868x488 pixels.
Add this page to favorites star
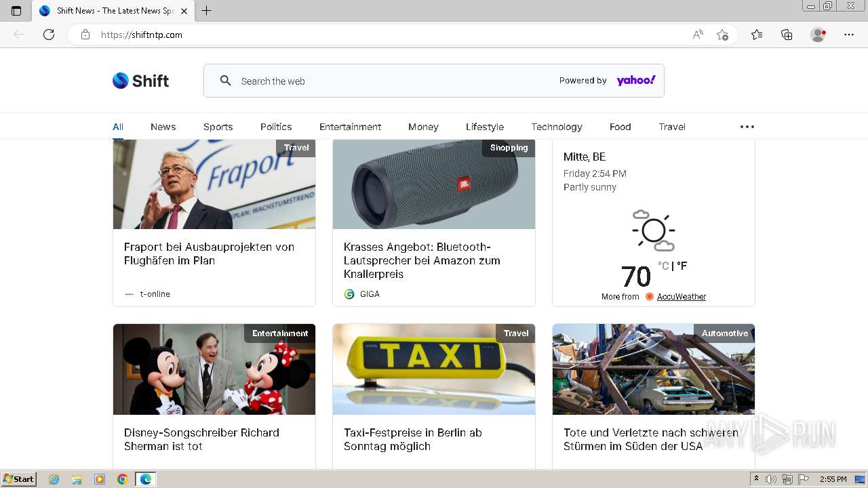pyautogui.click(x=723, y=35)
